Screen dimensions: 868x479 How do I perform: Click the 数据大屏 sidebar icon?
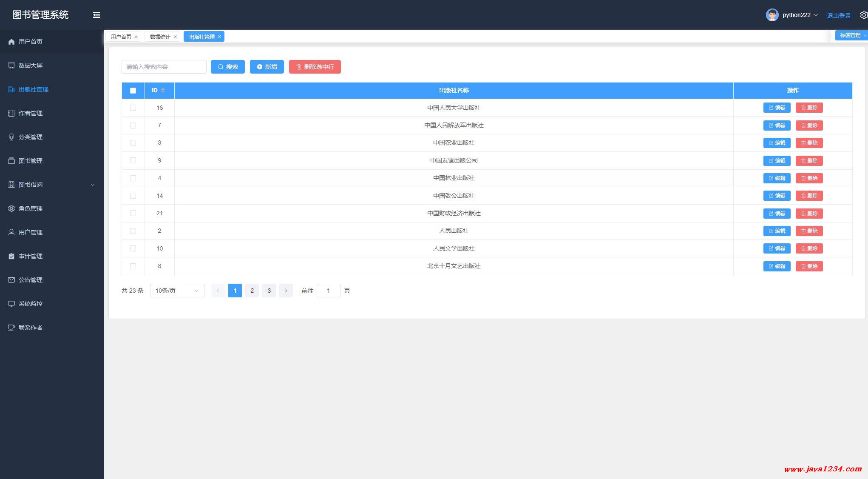[11, 66]
